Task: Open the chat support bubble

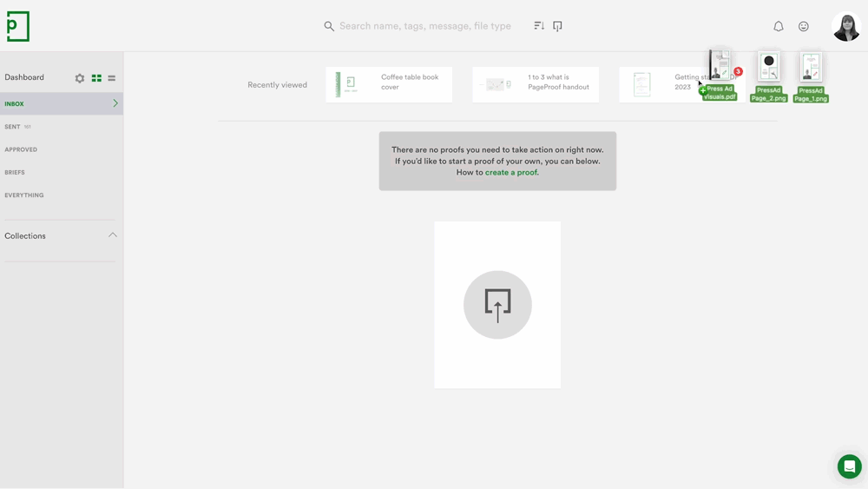Action: [x=849, y=466]
